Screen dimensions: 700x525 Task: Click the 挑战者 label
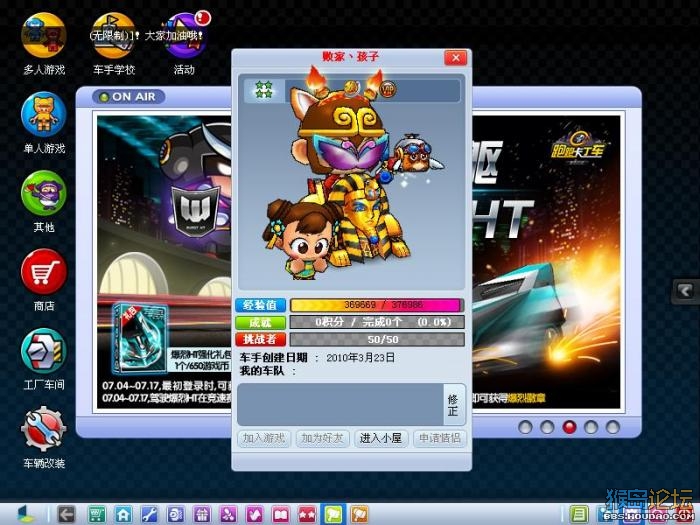261,339
